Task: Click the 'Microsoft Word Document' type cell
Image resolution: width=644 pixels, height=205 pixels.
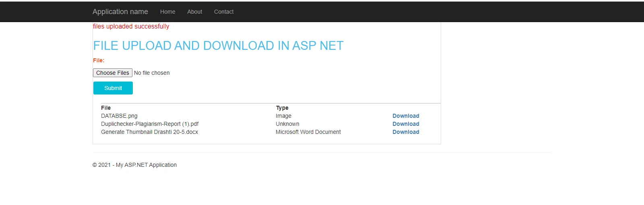Action: (x=308, y=132)
